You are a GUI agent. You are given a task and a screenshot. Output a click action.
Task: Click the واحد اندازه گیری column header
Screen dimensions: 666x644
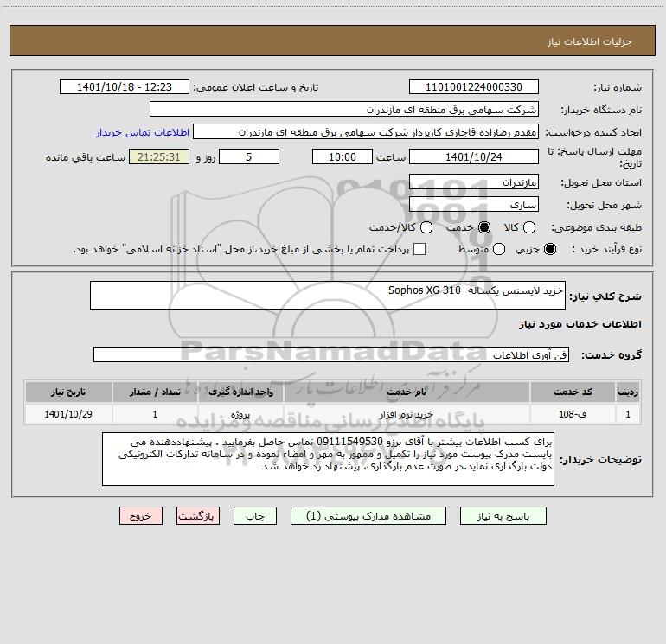(240, 392)
